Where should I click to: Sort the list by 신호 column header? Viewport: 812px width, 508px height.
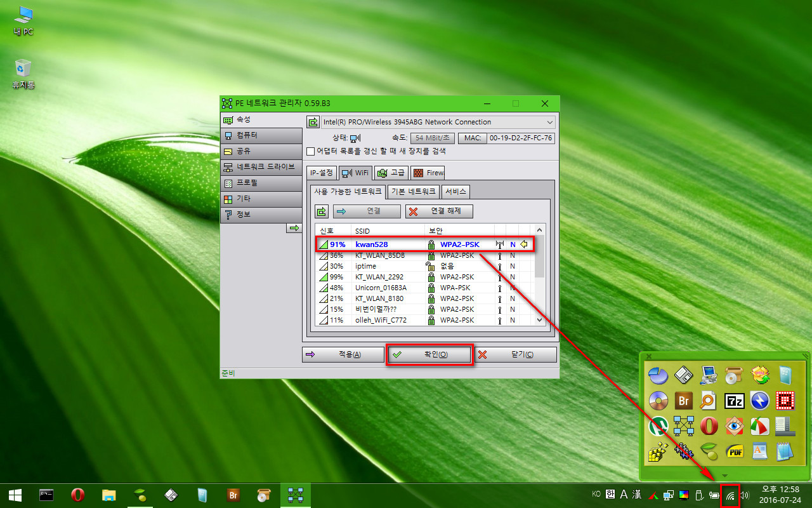[333, 231]
